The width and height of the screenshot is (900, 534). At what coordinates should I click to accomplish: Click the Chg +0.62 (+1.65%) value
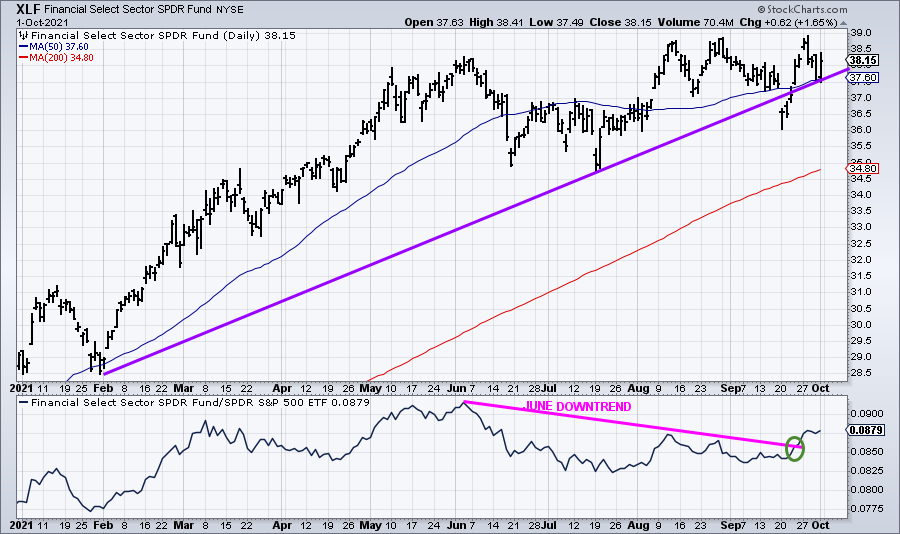[x=788, y=22]
